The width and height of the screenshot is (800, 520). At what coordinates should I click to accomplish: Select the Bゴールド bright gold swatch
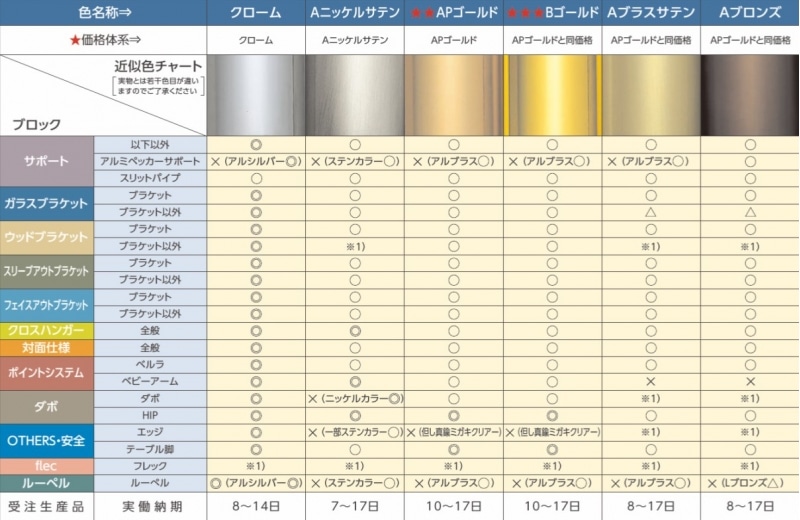pos(553,95)
